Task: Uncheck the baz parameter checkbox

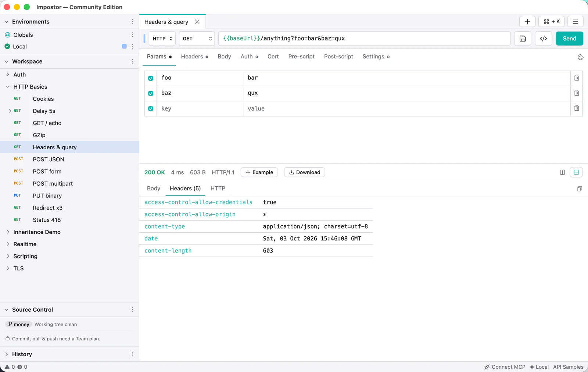Action: click(x=151, y=93)
